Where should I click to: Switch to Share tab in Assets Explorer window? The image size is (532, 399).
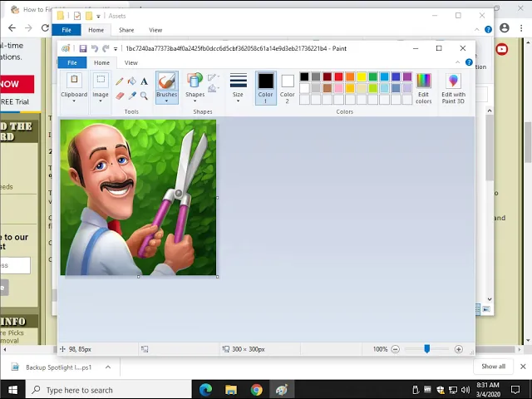[x=126, y=30]
